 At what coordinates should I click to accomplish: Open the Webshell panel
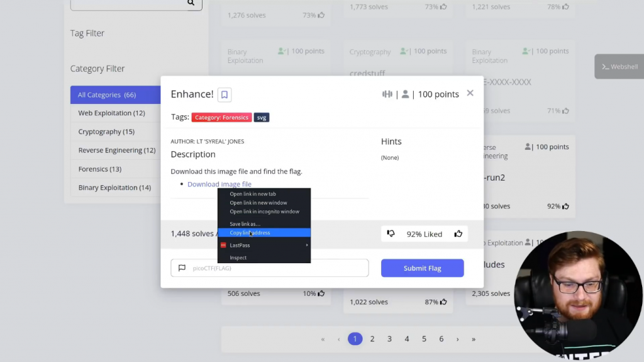(x=619, y=67)
